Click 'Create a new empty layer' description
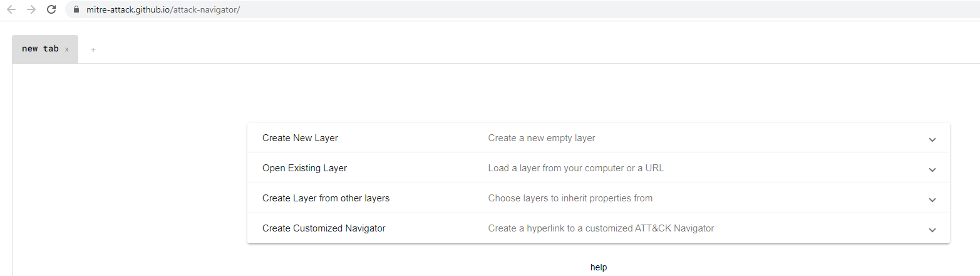 coord(542,138)
